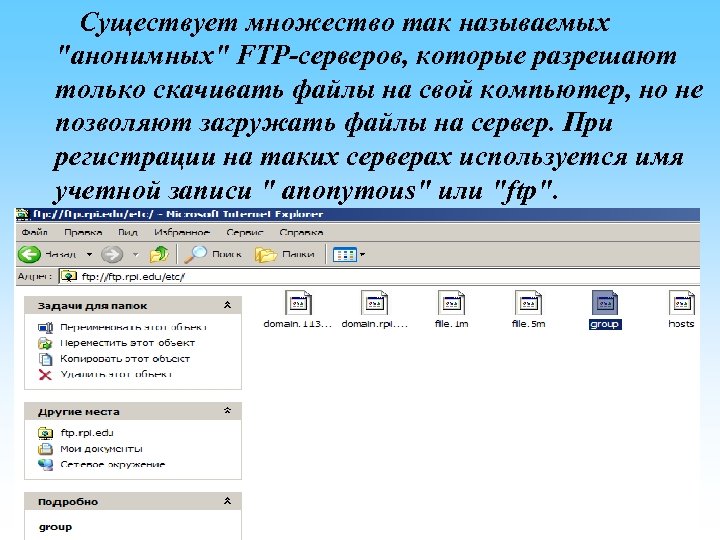Collapse the Подробно panel
Image resolution: width=720 pixels, height=540 pixels.
pos(227,501)
